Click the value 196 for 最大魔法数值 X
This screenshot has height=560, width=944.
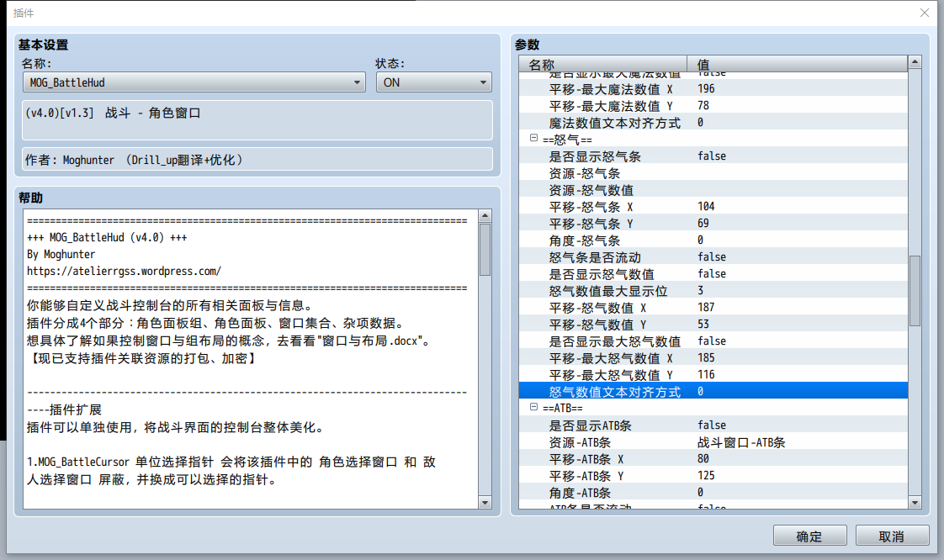point(706,88)
